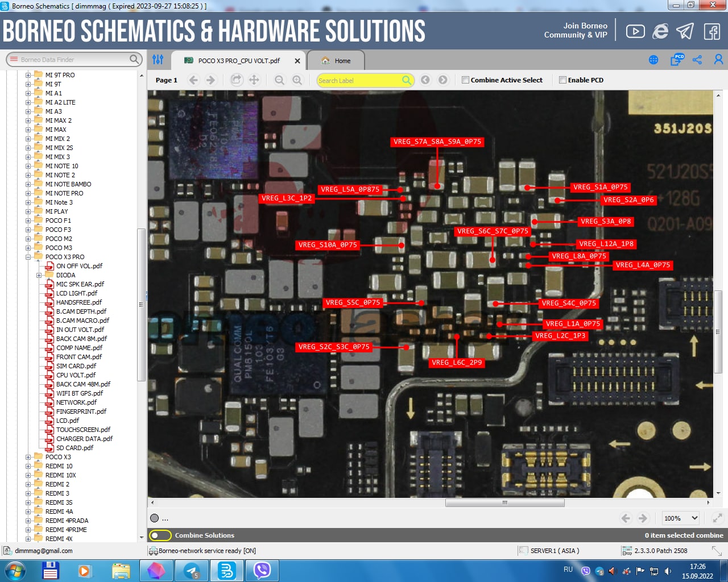The height and width of the screenshot is (582, 728).
Task: Expand the REDMI 4A folder
Action: tap(28, 512)
